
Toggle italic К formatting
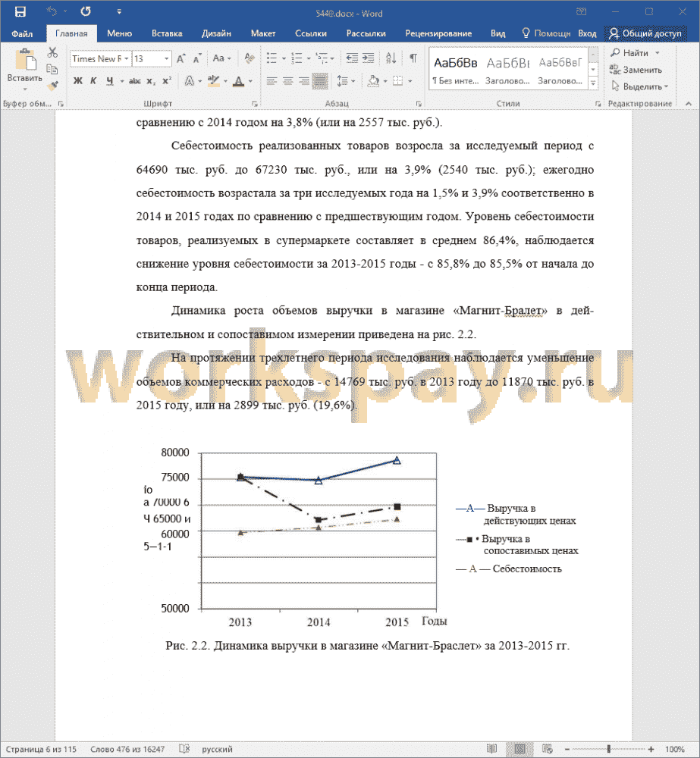point(93,81)
